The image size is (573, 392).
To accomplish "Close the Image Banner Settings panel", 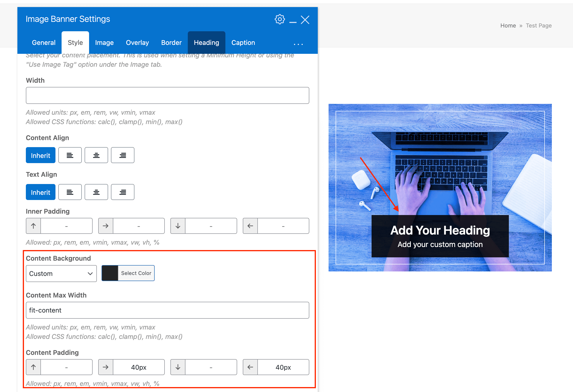I will [305, 20].
